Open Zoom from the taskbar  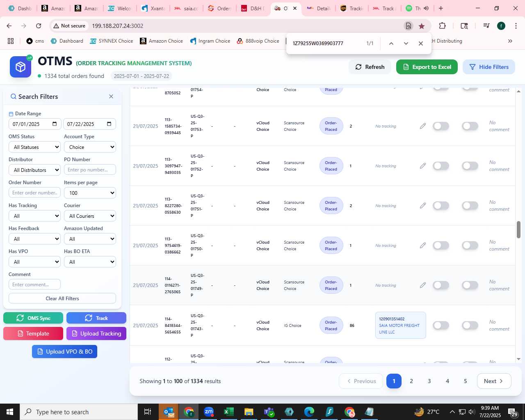pyautogui.click(x=209, y=412)
